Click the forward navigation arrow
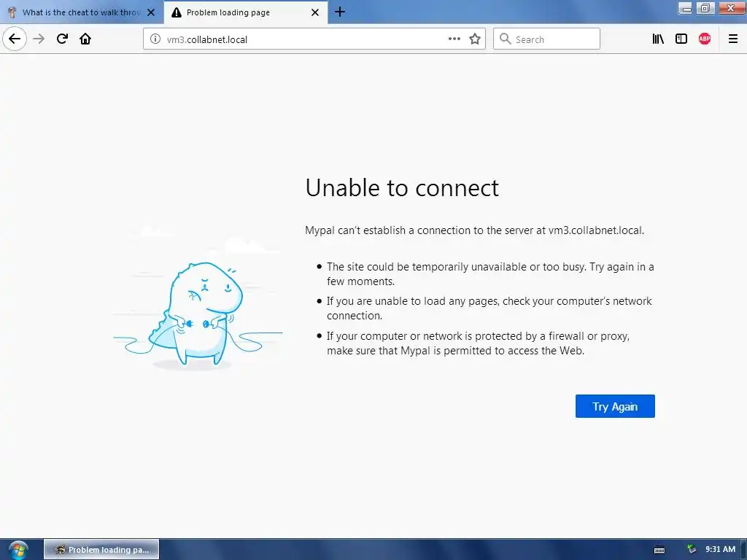Image resolution: width=747 pixels, height=560 pixels. click(x=39, y=39)
